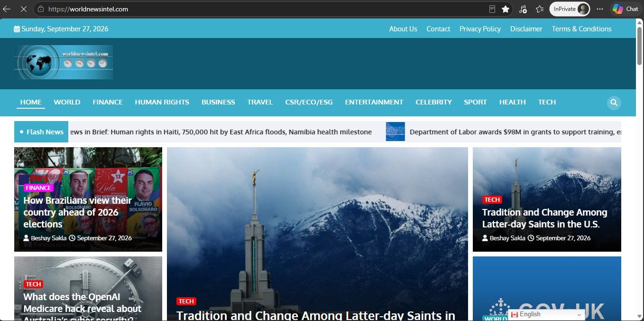This screenshot has width=644, height=321.
Task: Click the Flash News label
Action: 41,132
